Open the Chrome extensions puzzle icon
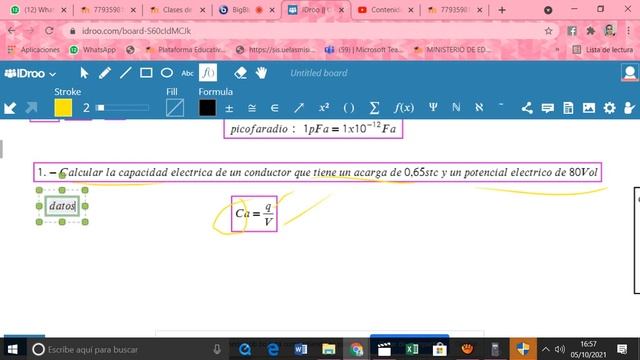Image resolution: width=640 pixels, height=360 pixels. pyautogui.click(x=590, y=31)
